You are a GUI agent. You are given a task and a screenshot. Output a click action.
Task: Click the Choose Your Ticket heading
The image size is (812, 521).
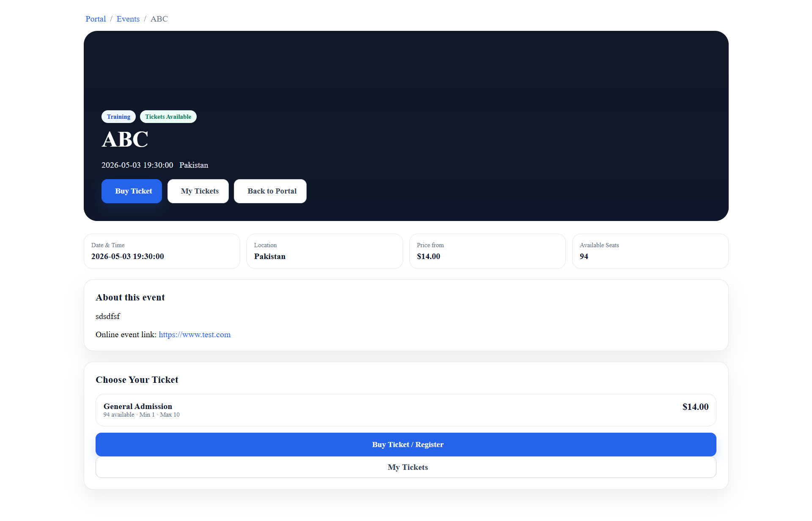pyautogui.click(x=137, y=380)
